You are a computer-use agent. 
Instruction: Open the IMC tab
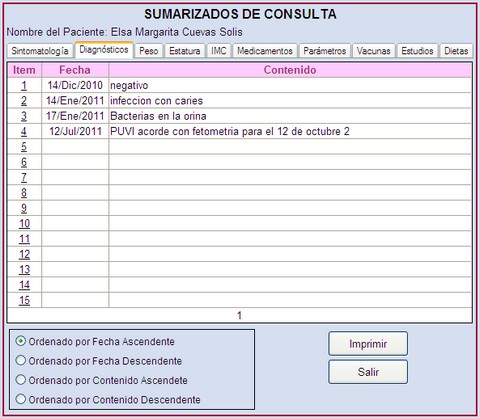219,51
